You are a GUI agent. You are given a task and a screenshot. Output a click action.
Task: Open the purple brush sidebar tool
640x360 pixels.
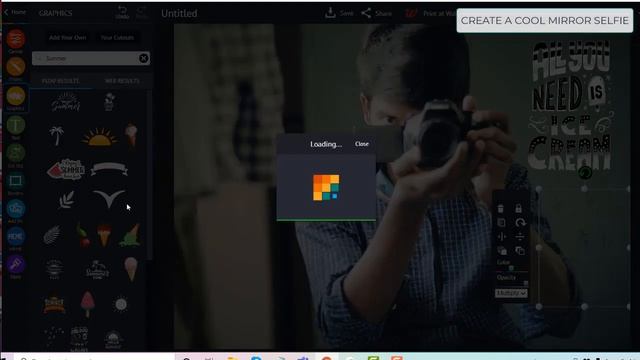click(x=16, y=264)
